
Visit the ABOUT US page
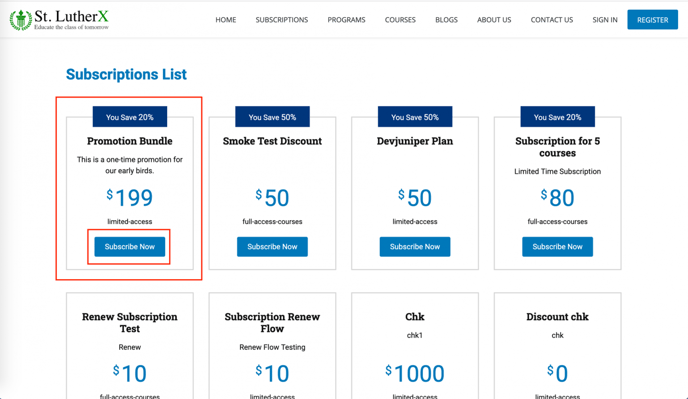pyautogui.click(x=494, y=20)
